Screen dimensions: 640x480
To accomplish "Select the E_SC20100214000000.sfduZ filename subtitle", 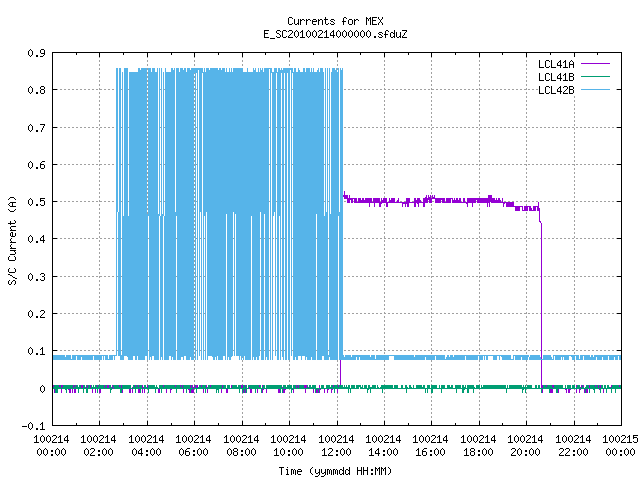I will (335, 34).
